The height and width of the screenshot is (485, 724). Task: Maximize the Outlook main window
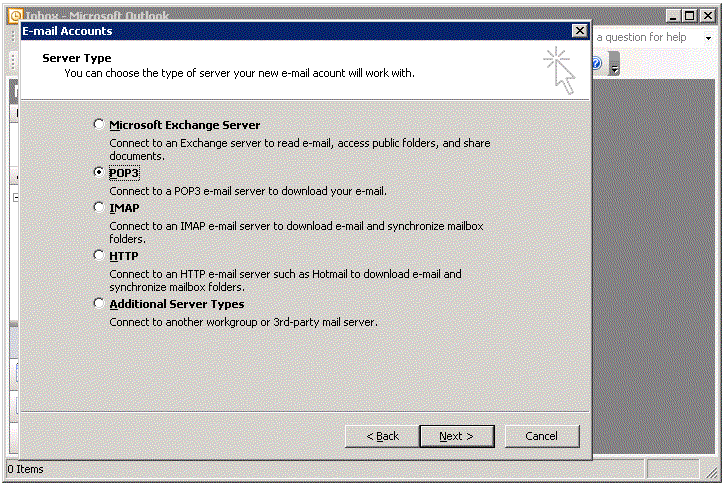pyautogui.click(x=689, y=16)
